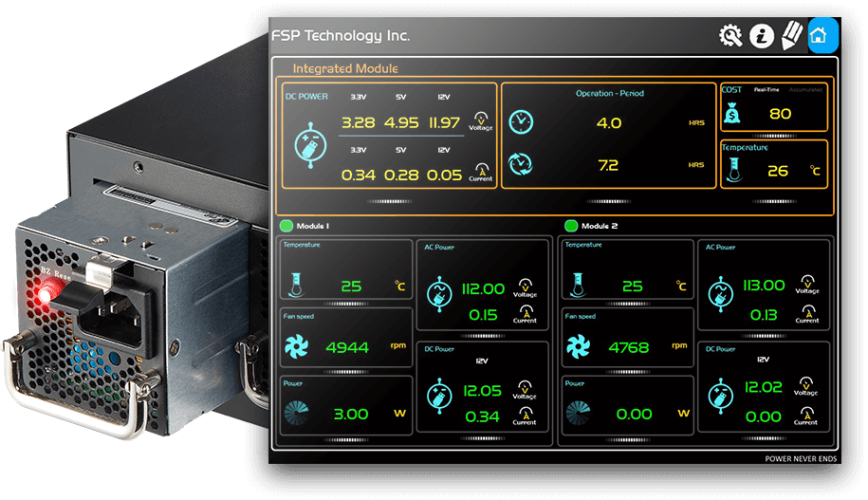Select the pencil edit icon
868x500 pixels.
click(x=790, y=36)
